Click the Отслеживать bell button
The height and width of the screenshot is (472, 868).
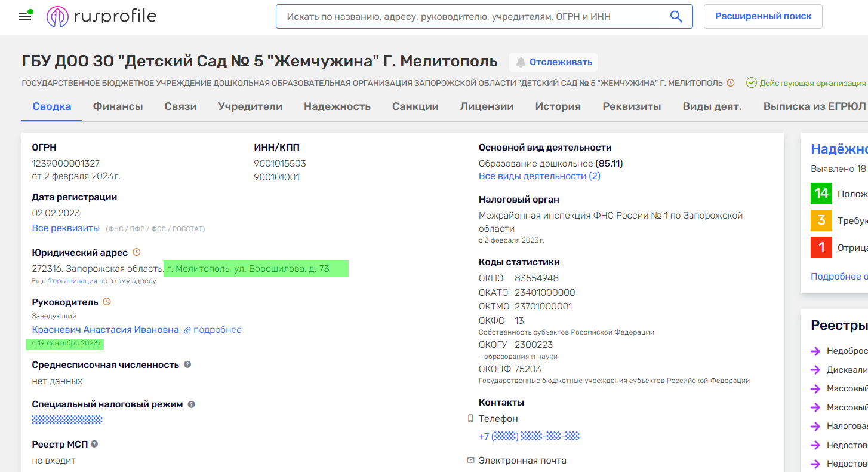pyautogui.click(x=553, y=62)
